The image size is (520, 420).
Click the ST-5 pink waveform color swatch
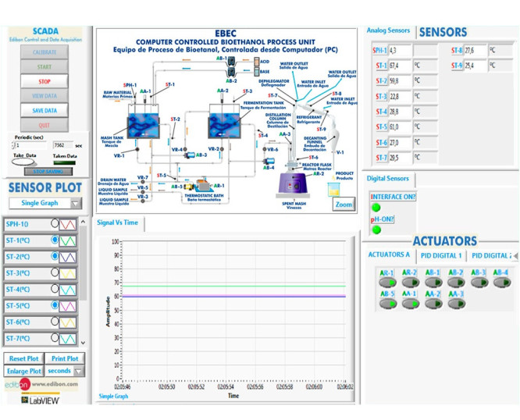coord(69,306)
